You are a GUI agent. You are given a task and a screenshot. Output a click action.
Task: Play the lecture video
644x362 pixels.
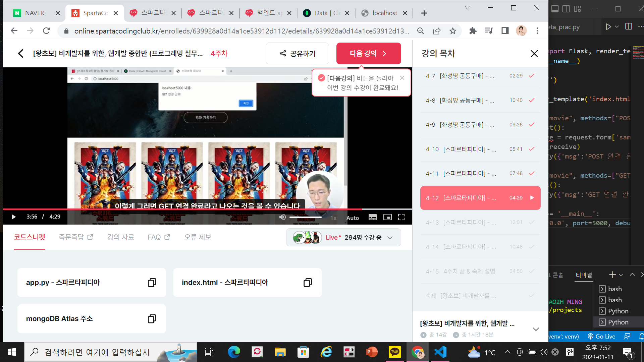13,217
